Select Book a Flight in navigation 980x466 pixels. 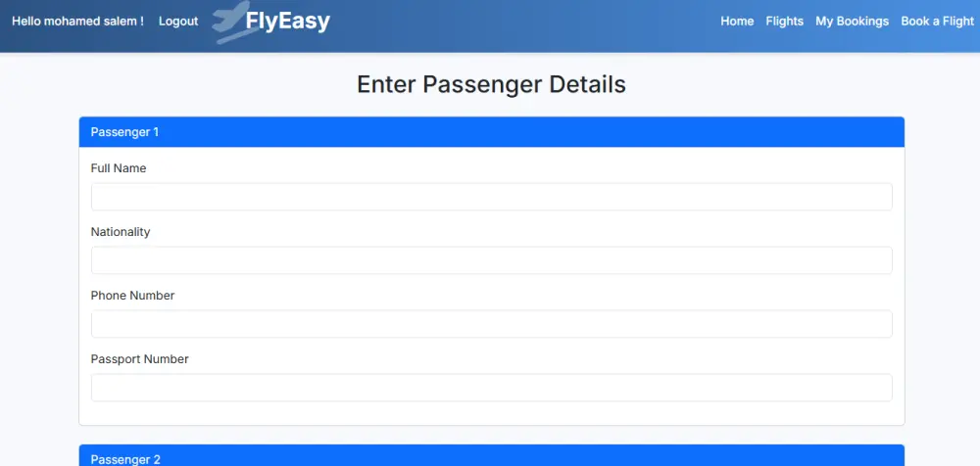pyautogui.click(x=937, y=21)
